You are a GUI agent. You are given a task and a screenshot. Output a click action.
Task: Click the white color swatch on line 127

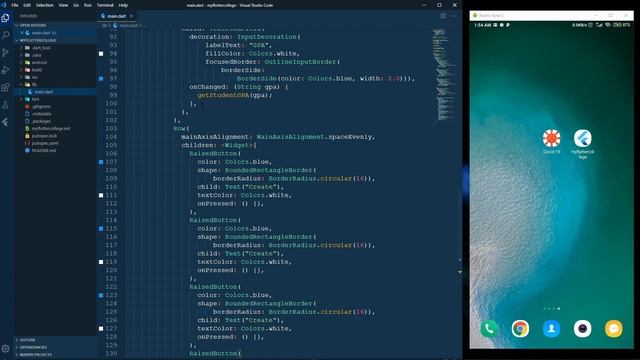(101, 329)
